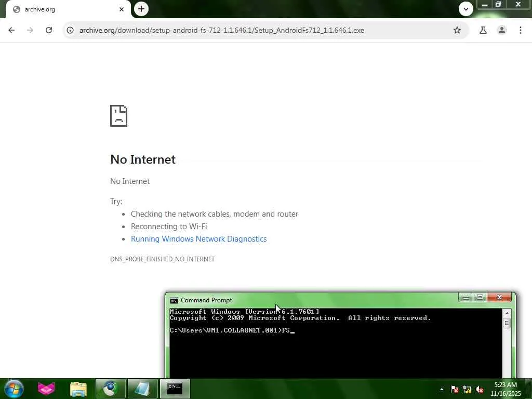Open the browser profile avatar

pyautogui.click(x=502, y=30)
